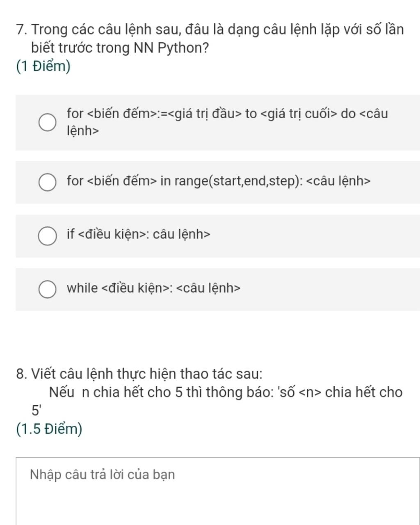Viewport: 420px width, 525px height.
Task: Click the 'biết trước trong NN Python?' line
Action: pyautogui.click(x=120, y=48)
